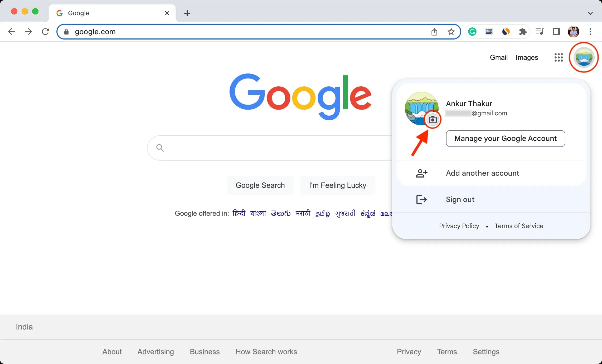The width and height of the screenshot is (602, 364).
Task: Click the Google apps grid icon
Action: tap(558, 57)
